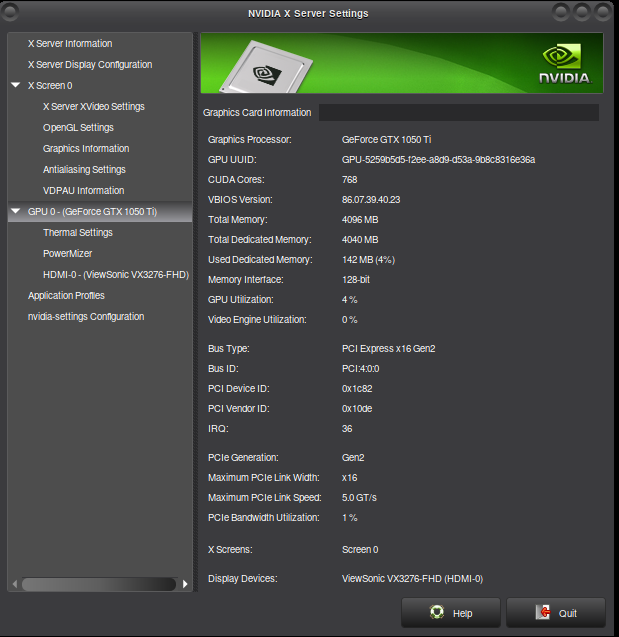619x637 pixels.
Task: Open OpenGL Settings page
Action: (78, 128)
